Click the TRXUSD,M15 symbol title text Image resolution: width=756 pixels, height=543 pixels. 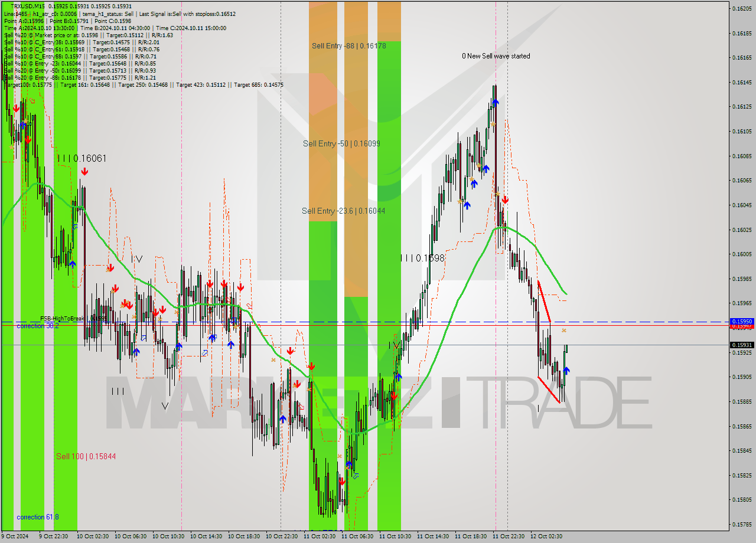[27, 6]
